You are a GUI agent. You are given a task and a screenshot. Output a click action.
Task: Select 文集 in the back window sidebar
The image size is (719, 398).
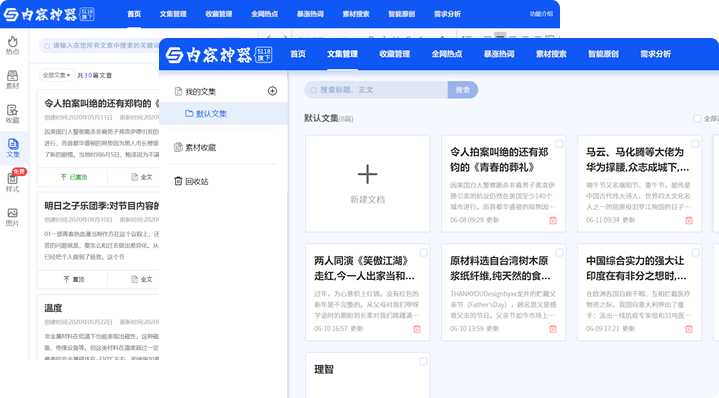13,148
